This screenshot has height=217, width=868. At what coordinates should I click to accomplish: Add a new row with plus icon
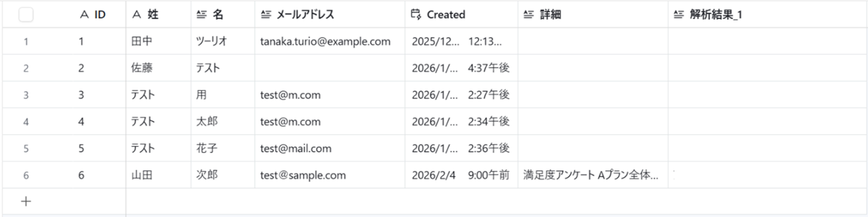pyautogui.click(x=26, y=201)
